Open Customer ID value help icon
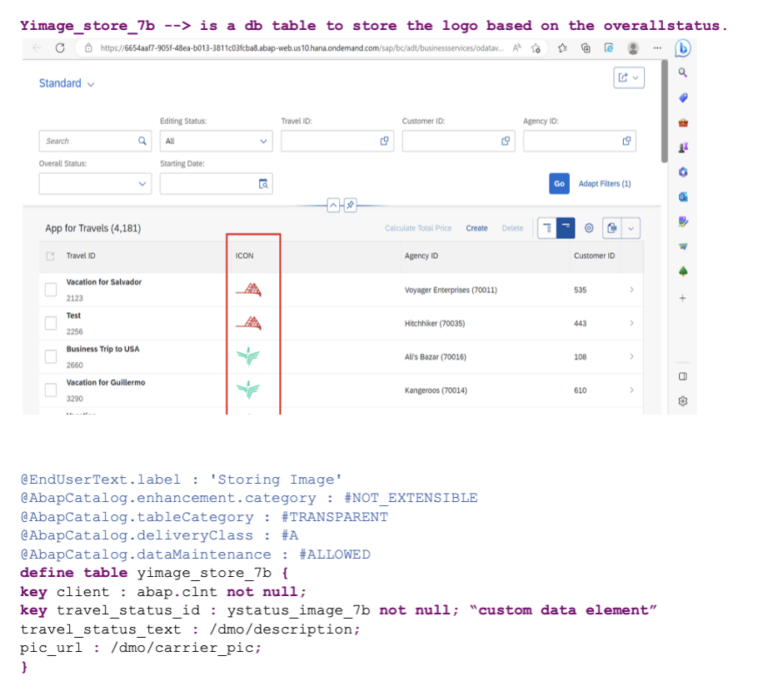Image resolution: width=768 pixels, height=691 pixels. point(506,141)
